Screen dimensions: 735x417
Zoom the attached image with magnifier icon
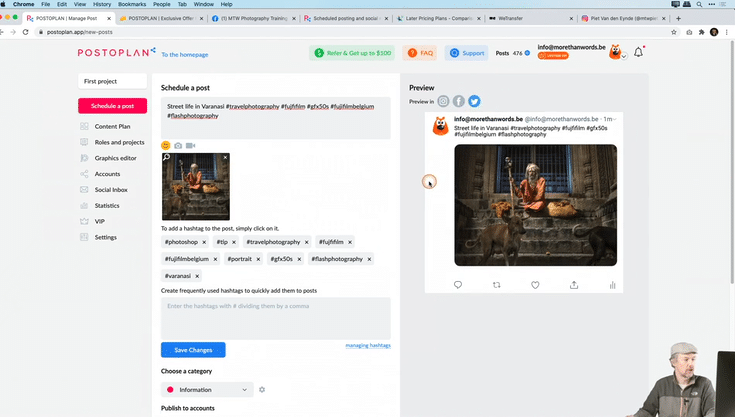pyautogui.click(x=166, y=157)
